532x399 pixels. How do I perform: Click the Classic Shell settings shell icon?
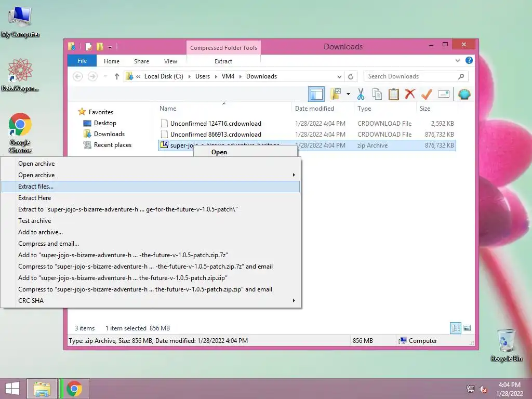point(464,94)
